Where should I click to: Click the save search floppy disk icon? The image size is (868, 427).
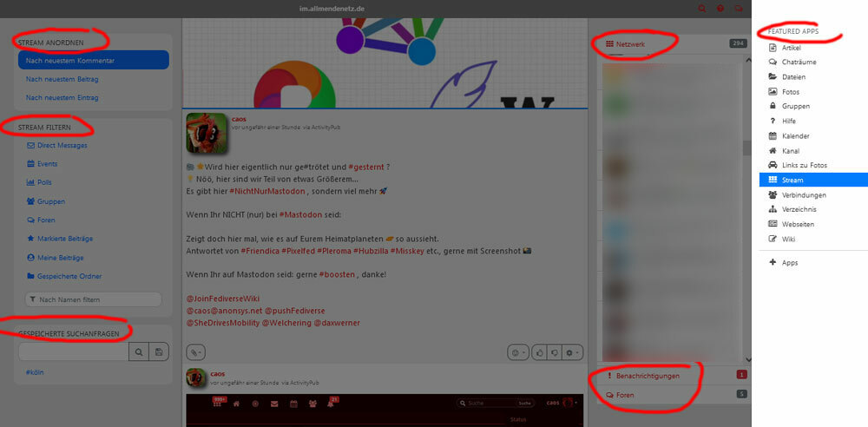[159, 351]
